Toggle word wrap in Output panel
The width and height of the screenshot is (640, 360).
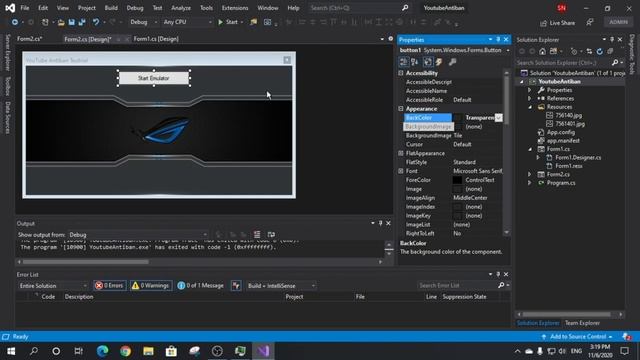(271, 234)
